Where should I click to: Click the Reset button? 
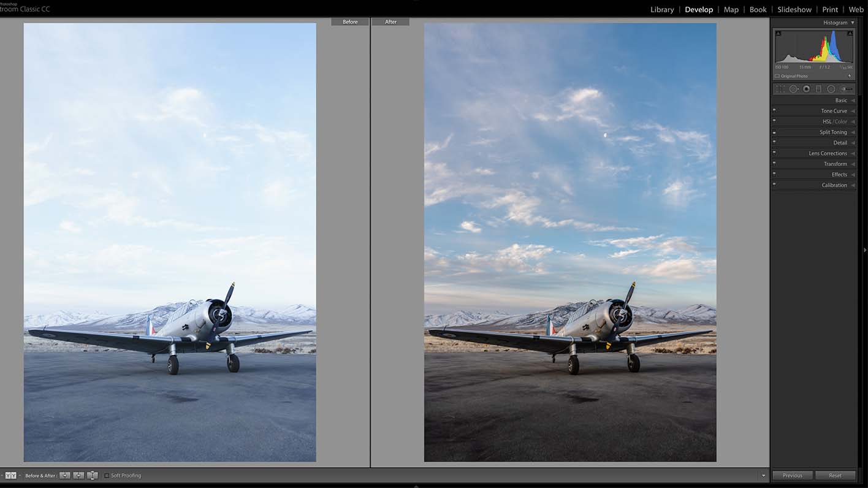coord(835,475)
